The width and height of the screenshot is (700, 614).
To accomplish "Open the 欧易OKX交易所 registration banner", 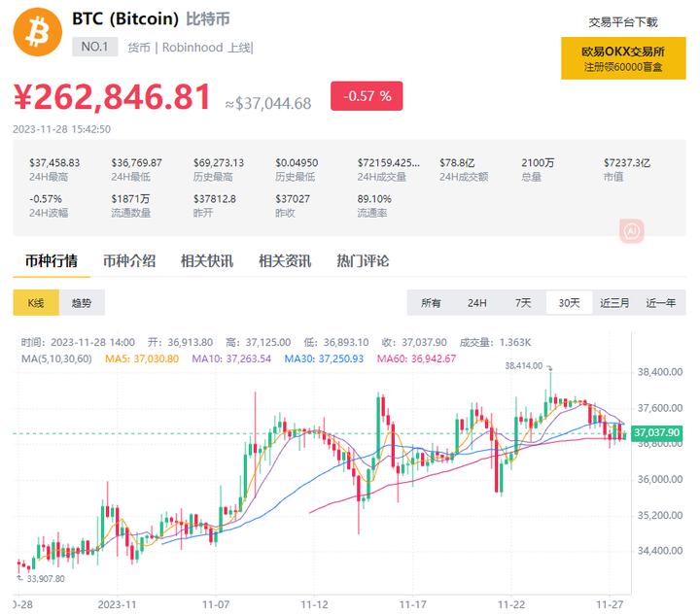I will [623, 58].
